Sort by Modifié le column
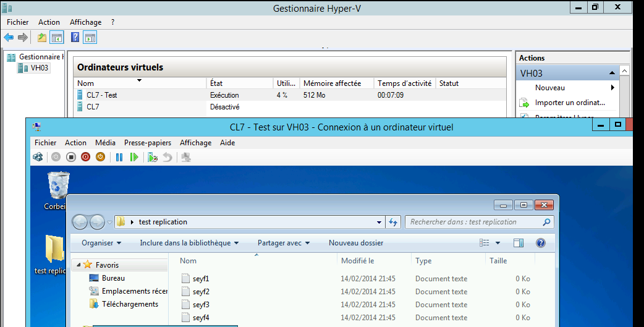This screenshot has width=644, height=327. [374, 260]
